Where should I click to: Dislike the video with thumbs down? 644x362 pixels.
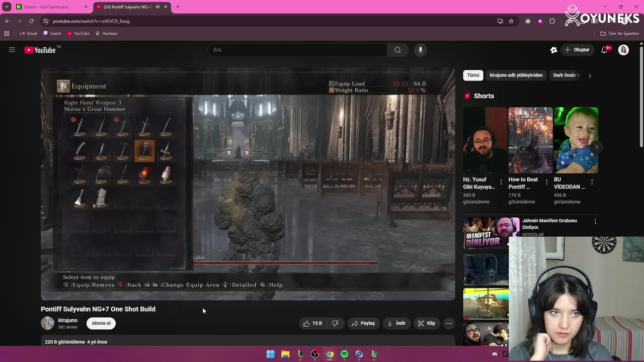pyautogui.click(x=335, y=323)
